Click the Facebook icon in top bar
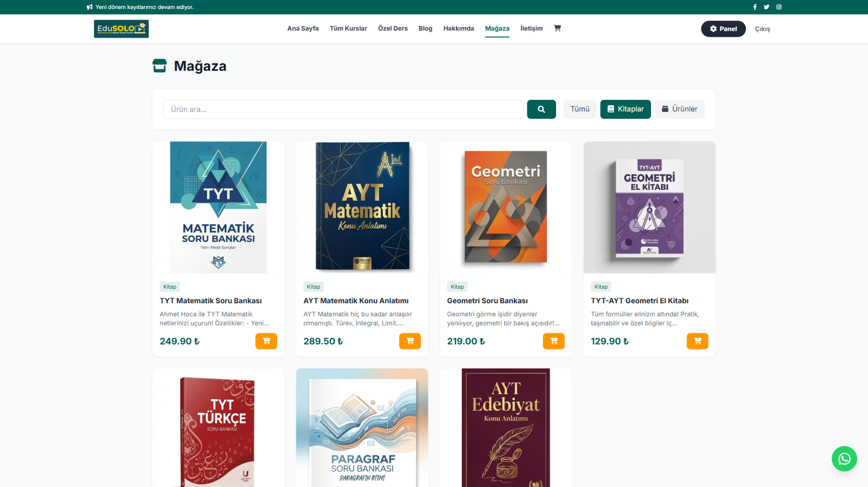This screenshot has width=868, height=487. point(755,7)
